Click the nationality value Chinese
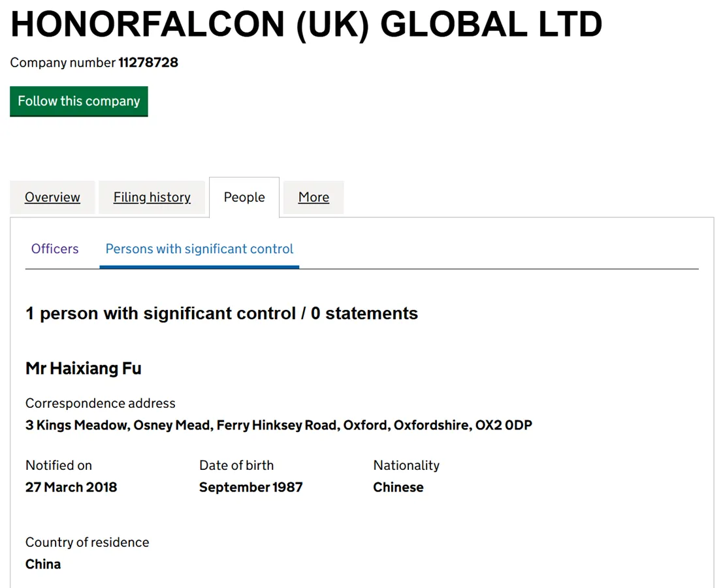Screen dimensions: 723x588 pos(398,487)
